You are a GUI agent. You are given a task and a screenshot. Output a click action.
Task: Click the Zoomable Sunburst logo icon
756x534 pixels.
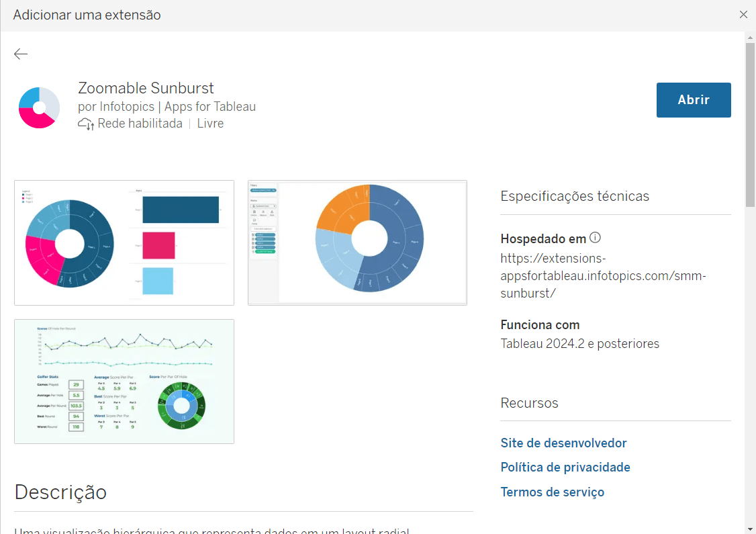[40, 107]
